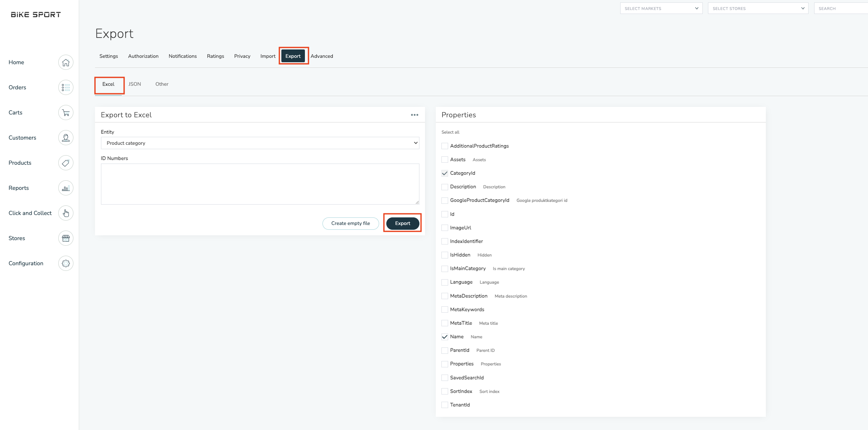Open the ellipsis menu on Export to Excel panel

pos(414,114)
